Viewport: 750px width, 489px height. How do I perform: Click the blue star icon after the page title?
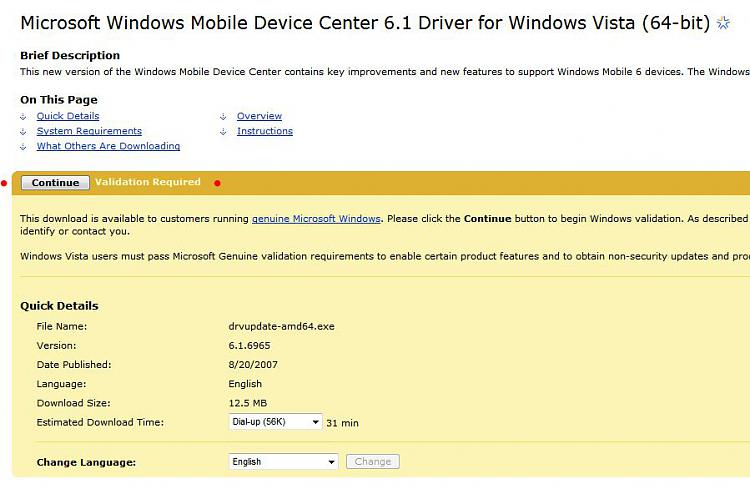tap(723, 23)
